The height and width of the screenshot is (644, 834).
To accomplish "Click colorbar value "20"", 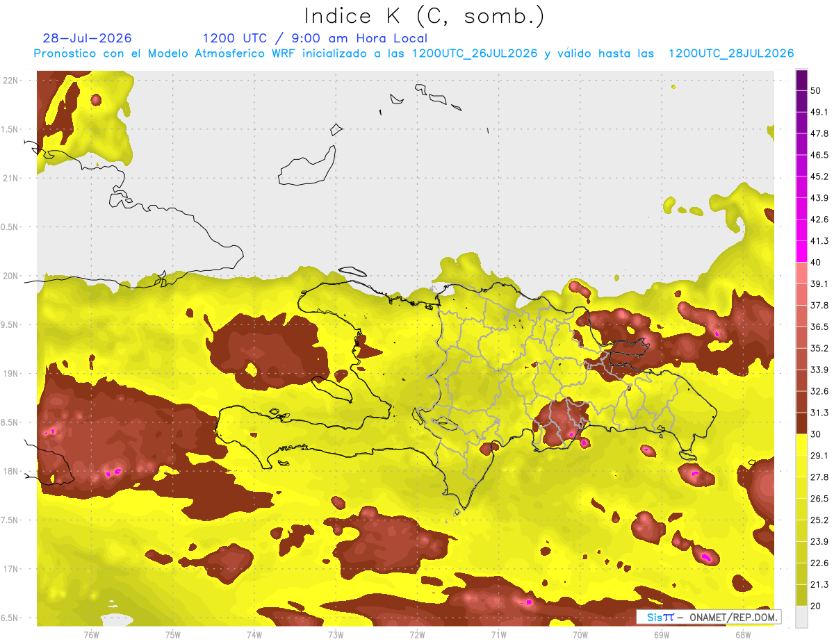I will click(817, 606).
